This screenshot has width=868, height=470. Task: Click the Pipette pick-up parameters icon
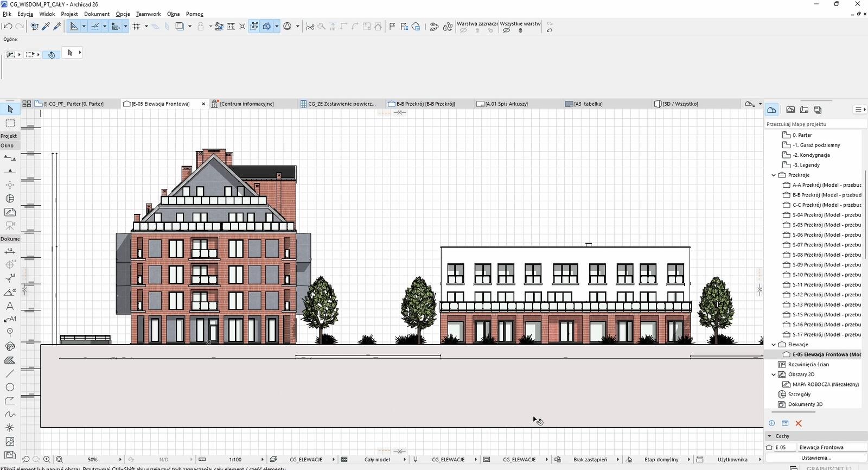coord(46,26)
